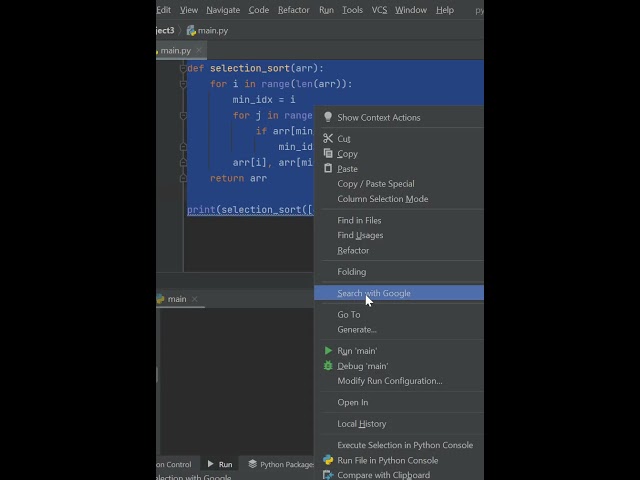
Task: Choose Run 'main' from context menu
Action: [399, 351]
